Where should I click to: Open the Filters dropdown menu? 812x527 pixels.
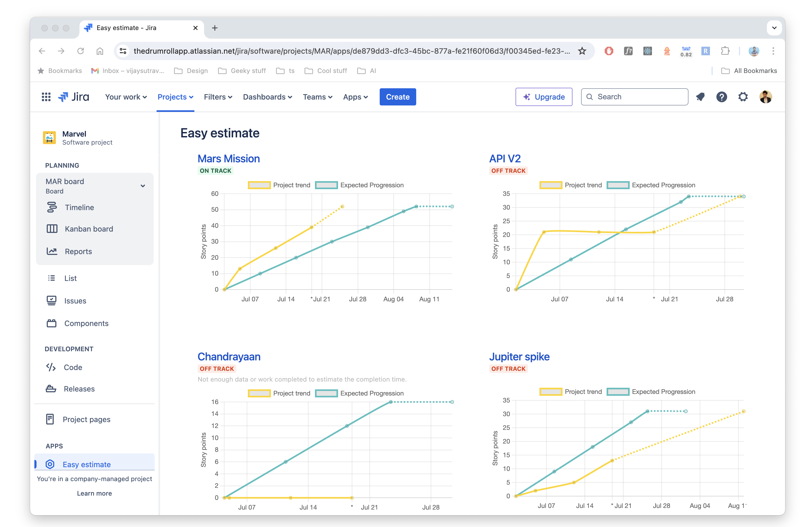click(218, 97)
